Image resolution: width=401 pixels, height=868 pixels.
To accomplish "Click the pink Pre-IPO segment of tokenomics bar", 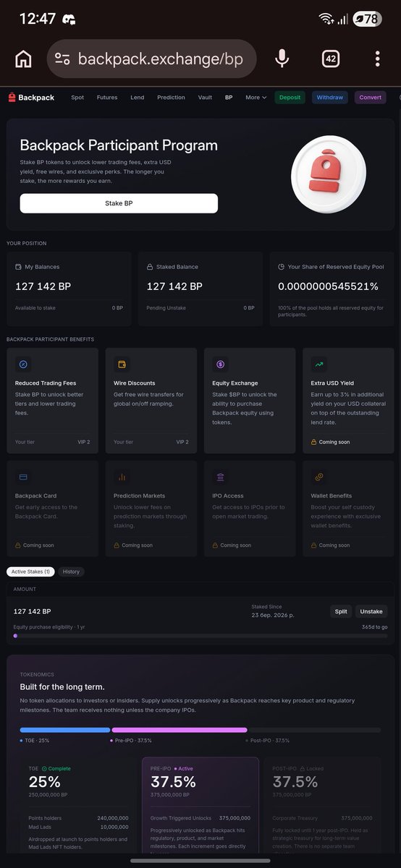I will coord(180,731).
